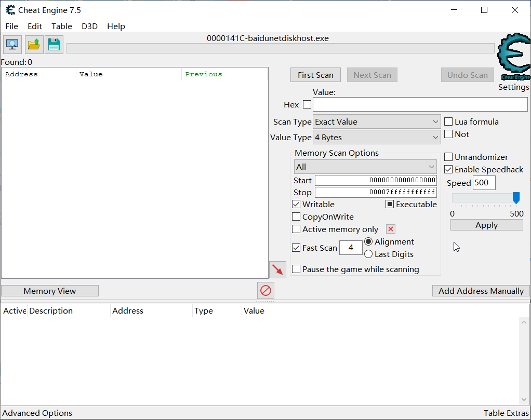Uncheck the Writable option
Viewport: 531px width, 420px height.
click(x=296, y=204)
